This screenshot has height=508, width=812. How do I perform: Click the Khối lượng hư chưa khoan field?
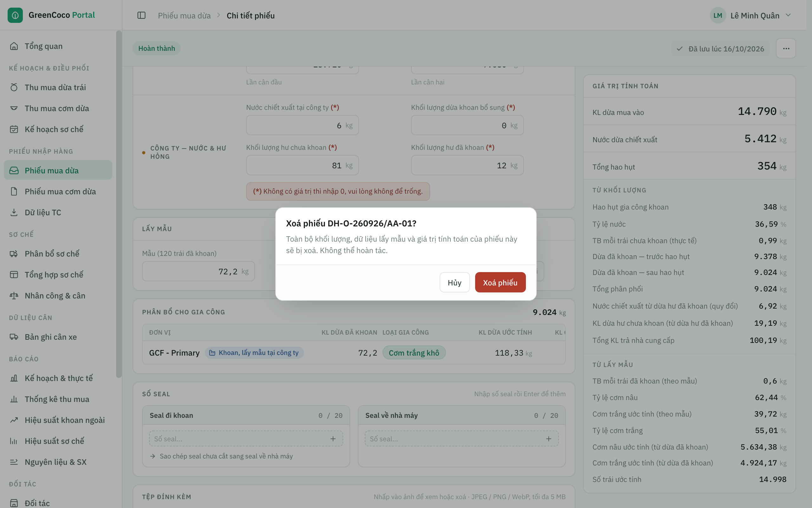[302, 165]
